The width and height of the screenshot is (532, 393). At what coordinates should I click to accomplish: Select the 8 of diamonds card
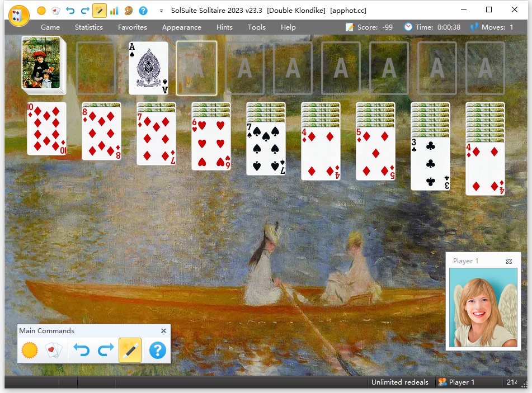point(101,133)
